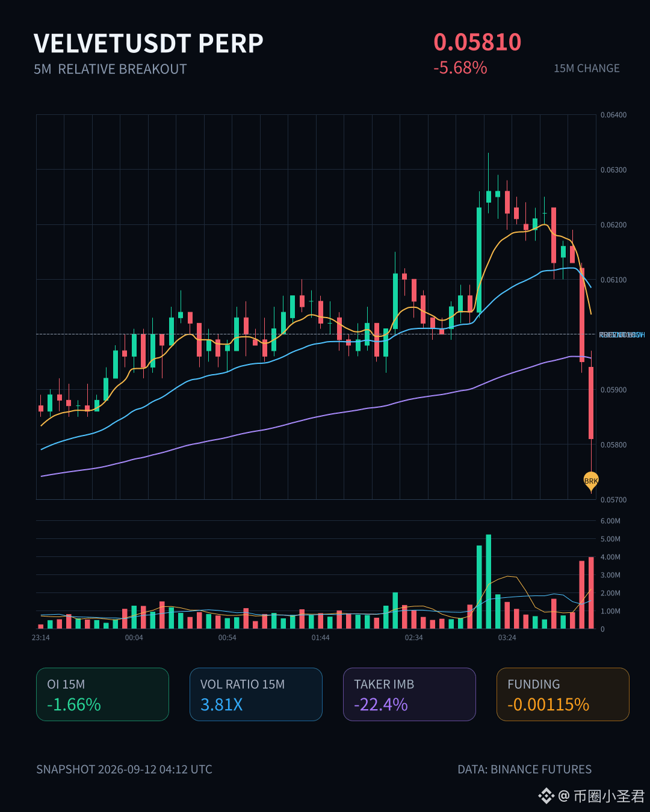Click the Binance logo watermark icon
Viewport: 650px width, 812px height.
pos(546,796)
